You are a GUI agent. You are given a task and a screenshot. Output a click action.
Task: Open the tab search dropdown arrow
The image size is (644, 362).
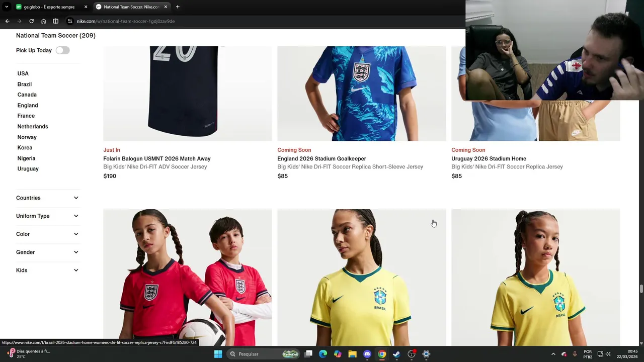(x=7, y=7)
